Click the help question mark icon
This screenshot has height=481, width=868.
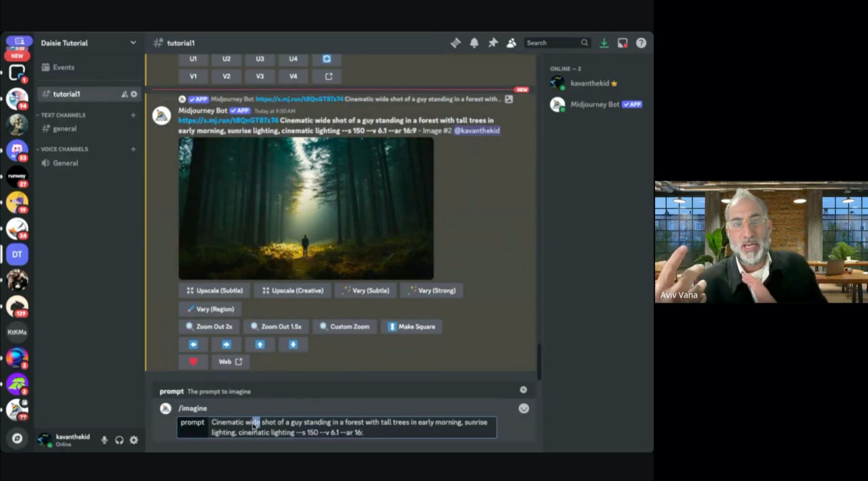coord(641,43)
